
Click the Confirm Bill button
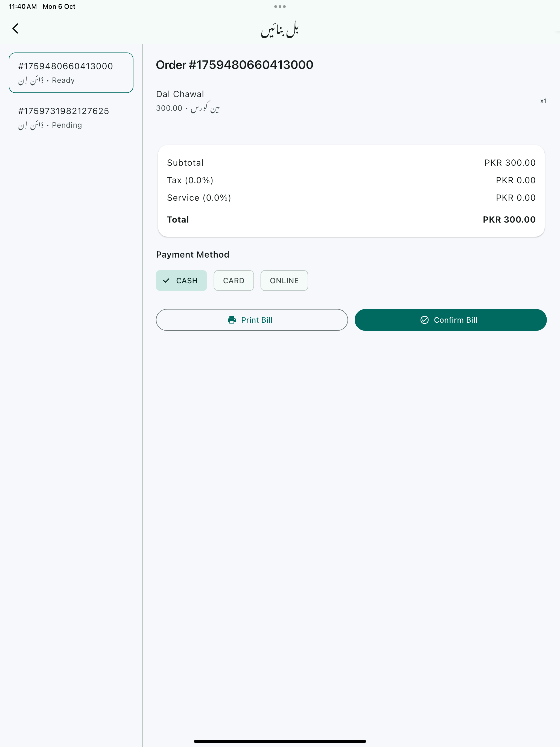450,320
